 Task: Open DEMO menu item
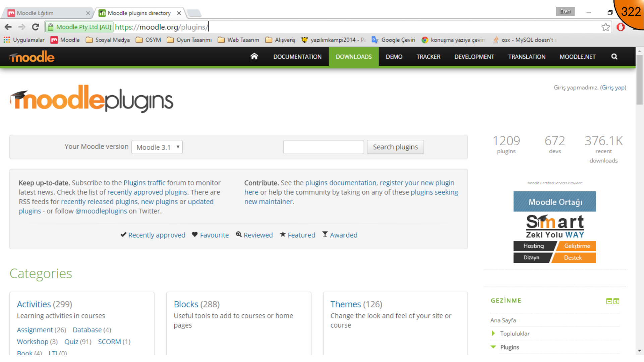point(394,57)
